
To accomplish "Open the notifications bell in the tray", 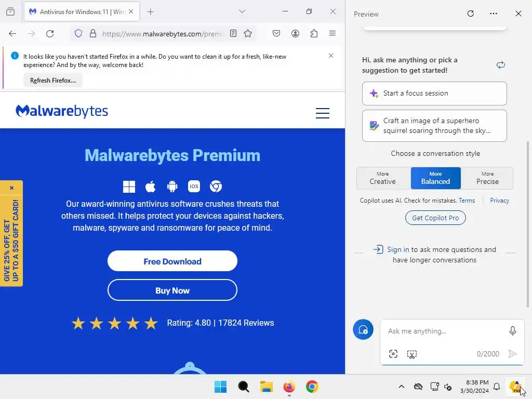I will (497, 387).
